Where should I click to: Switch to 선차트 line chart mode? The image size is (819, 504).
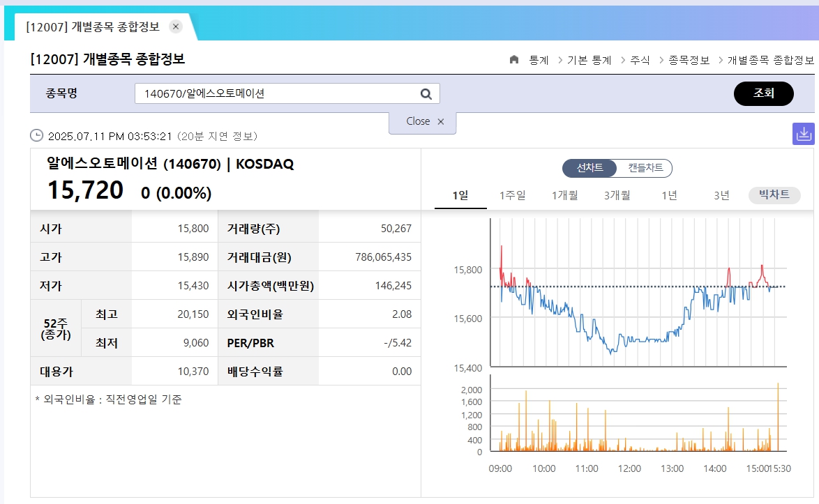click(x=589, y=167)
